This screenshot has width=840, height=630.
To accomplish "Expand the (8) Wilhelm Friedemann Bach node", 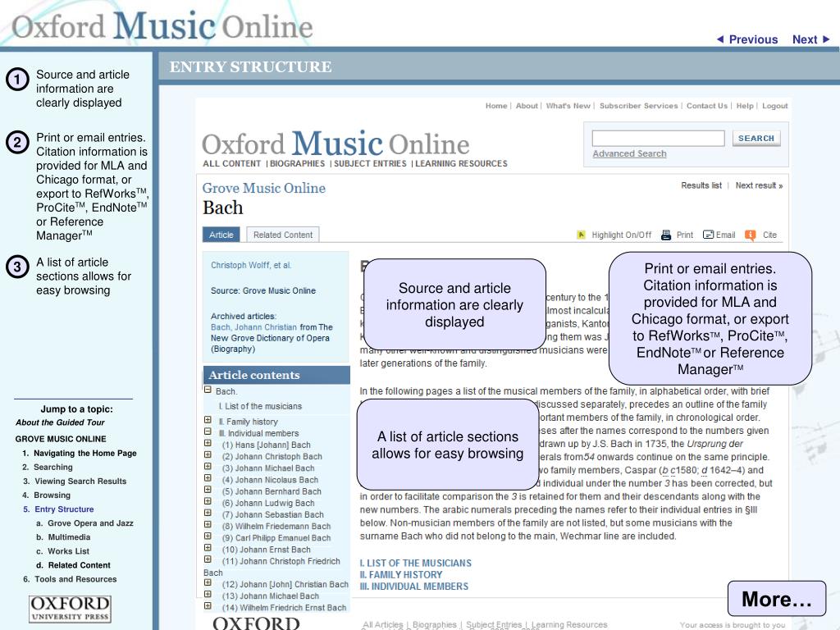I will click(208, 524).
